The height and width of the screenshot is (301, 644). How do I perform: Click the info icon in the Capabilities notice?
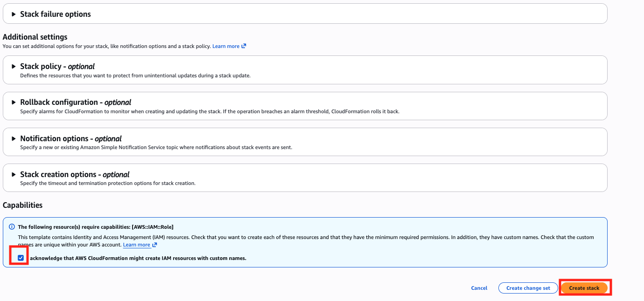(12, 227)
